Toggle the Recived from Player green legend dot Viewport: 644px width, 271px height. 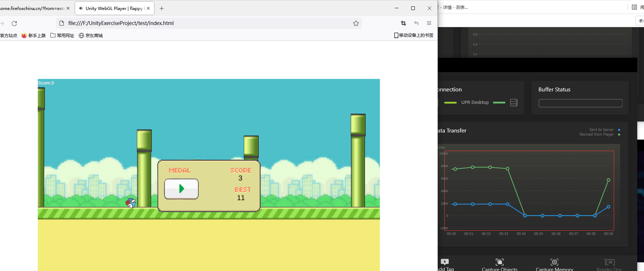coord(619,135)
